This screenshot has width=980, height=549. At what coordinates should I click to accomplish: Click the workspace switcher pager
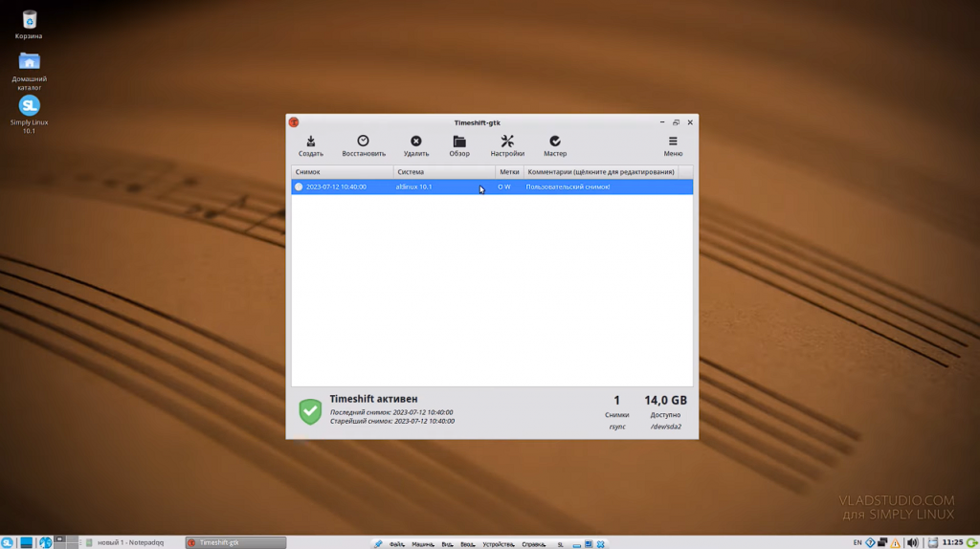66,542
